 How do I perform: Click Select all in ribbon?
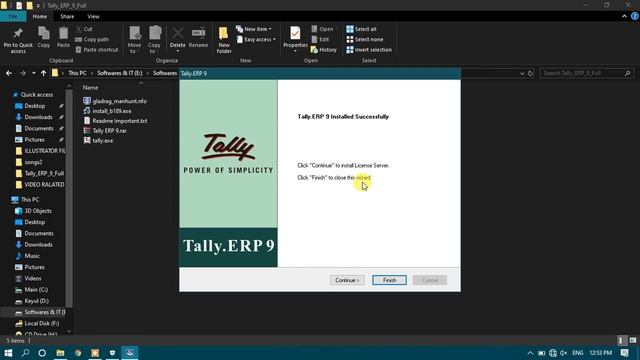(361, 29)
